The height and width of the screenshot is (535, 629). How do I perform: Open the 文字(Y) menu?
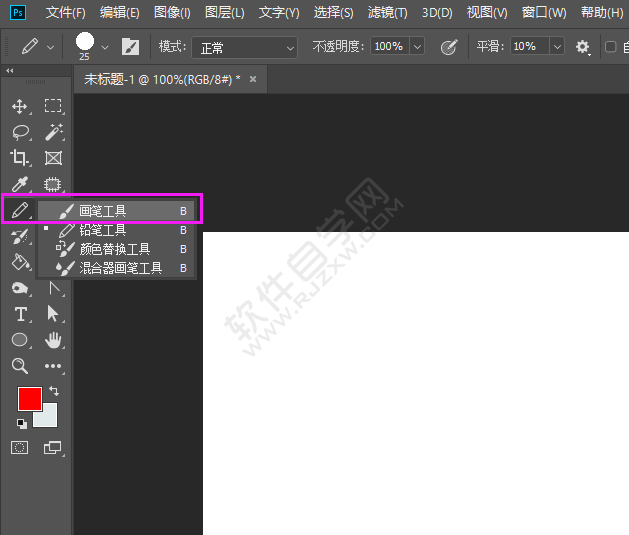point(279,13)
